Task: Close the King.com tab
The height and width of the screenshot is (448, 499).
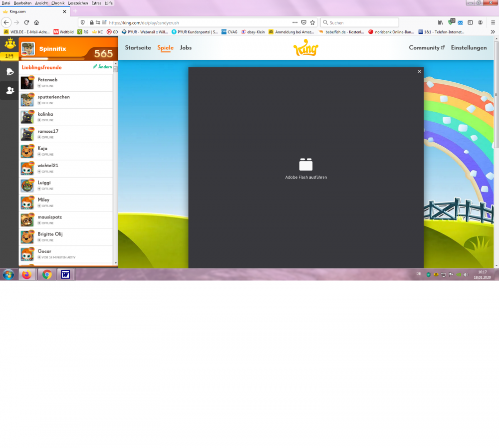Action: pos(64,11)
